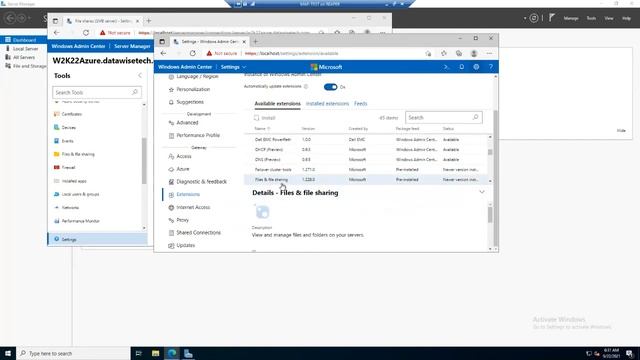The width and height of the screenshot is (640, 360).
Task: Open Server Manager notifications flag icon
Action: (552, 18)
